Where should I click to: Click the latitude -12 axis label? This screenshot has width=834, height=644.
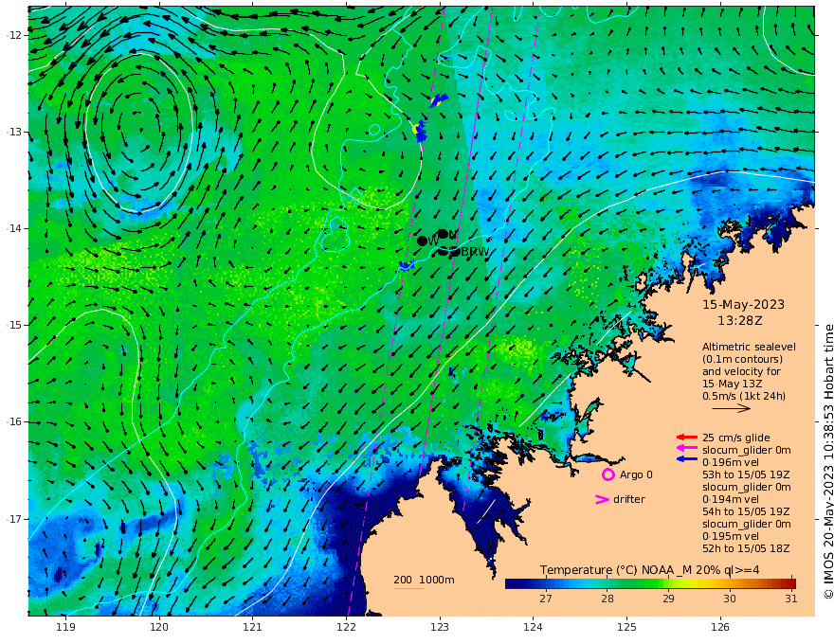(x=15, y=35)
